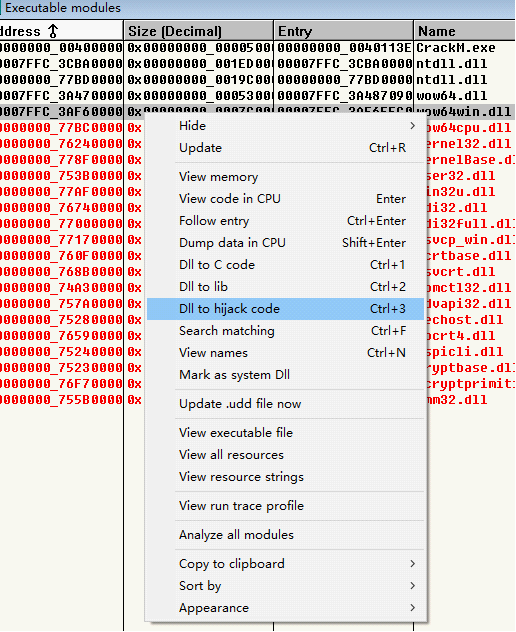The image size is (516, 632).
Task: Choose View names
Action: pos(285,353)
